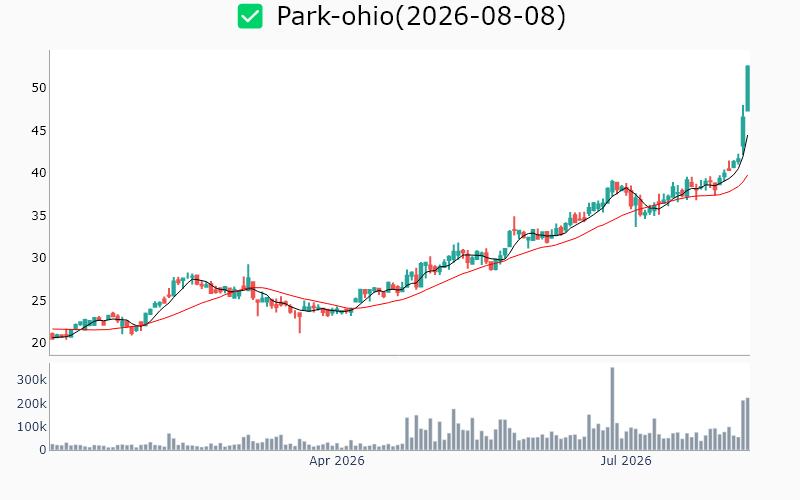Click the last tall green candle above 50
Screen dimensions: 800x500
[x=747, y=88]
